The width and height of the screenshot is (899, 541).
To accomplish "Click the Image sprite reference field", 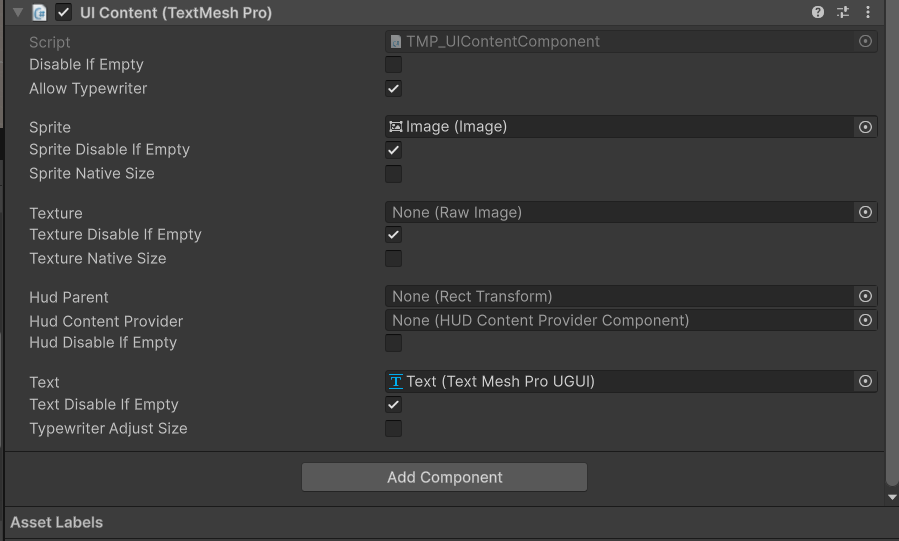I will click(x=620, y=127).
